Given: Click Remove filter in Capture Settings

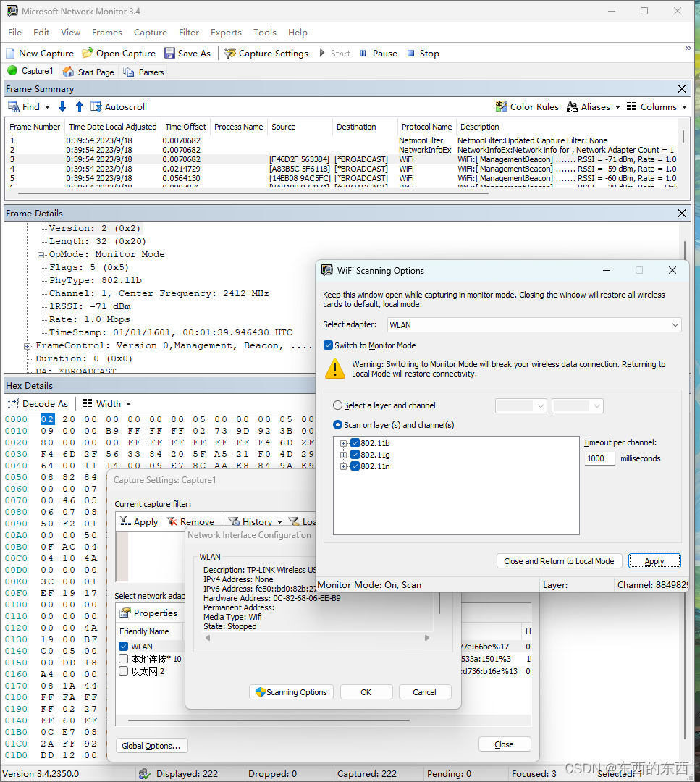Looking at the screenshot, I should click(x=190, y=521).
